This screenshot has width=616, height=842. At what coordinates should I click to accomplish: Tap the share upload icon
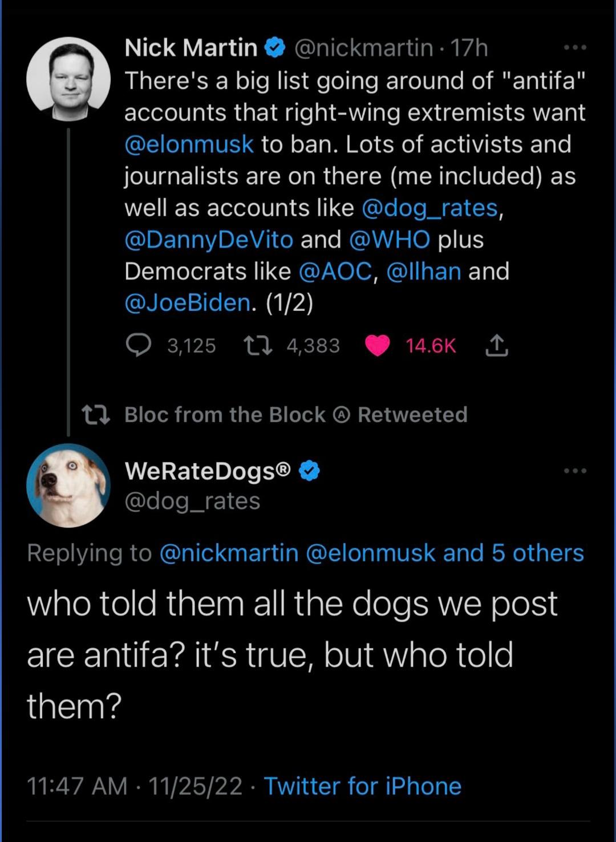tap(497, 345)
